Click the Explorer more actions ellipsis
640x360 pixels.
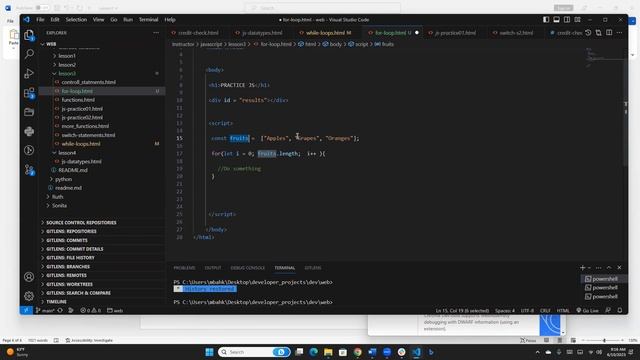[156, 33]
